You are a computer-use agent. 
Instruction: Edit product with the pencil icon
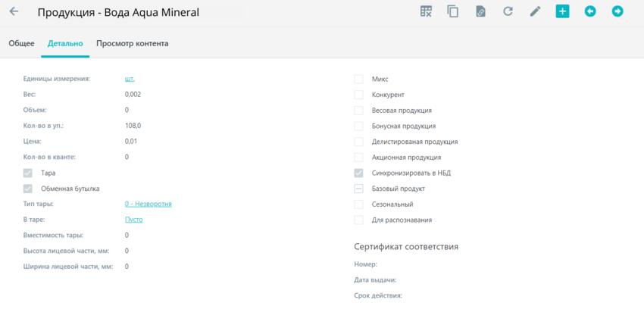(535, 11)
